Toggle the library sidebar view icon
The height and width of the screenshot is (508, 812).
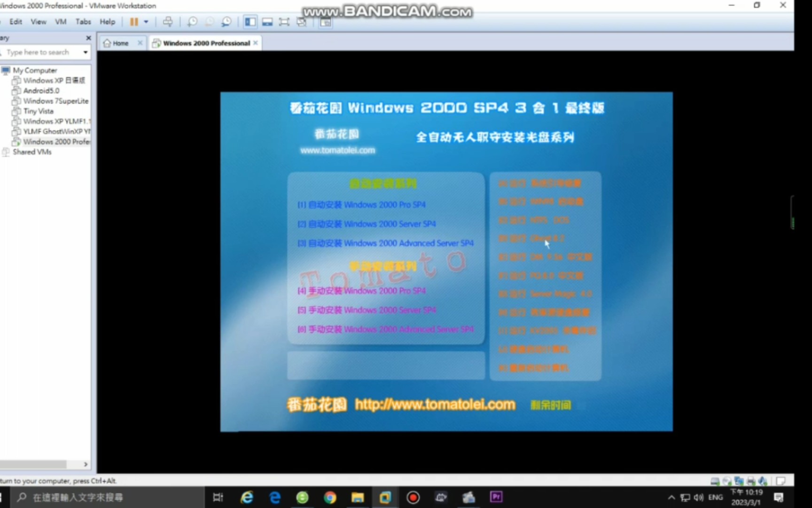pyautogui.click(x=250, y=22)
